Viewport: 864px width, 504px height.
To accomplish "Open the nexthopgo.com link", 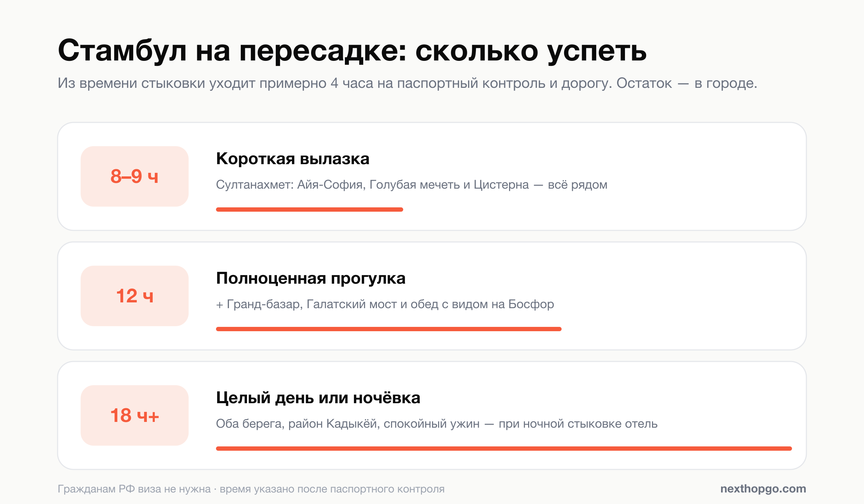I will coord(763,489).
